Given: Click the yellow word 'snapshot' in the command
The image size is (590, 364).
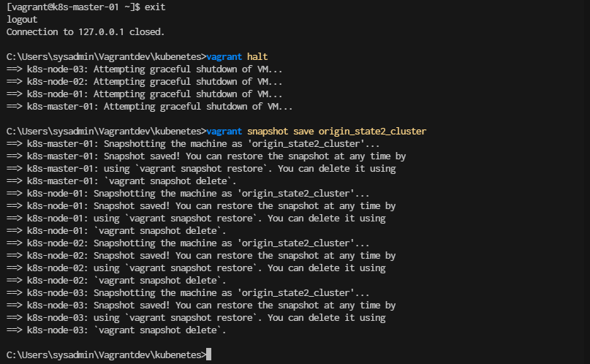Looking at the screenshot, I should (268, 132).
